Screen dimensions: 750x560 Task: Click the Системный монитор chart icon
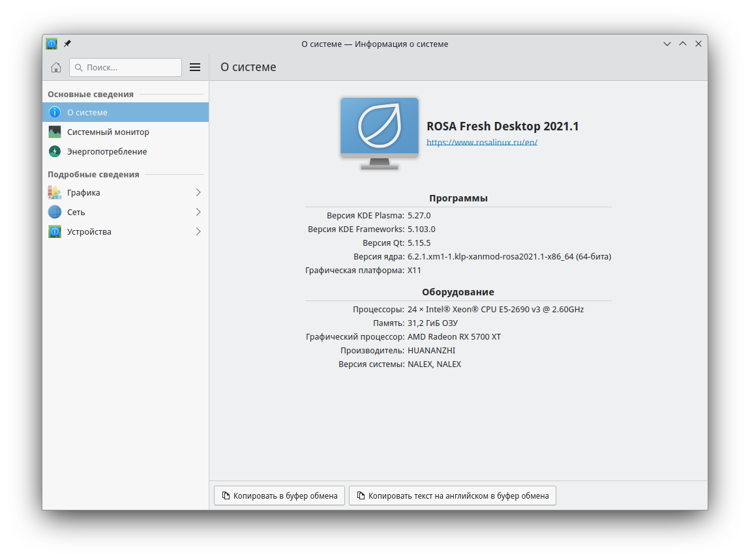[55, 132]
